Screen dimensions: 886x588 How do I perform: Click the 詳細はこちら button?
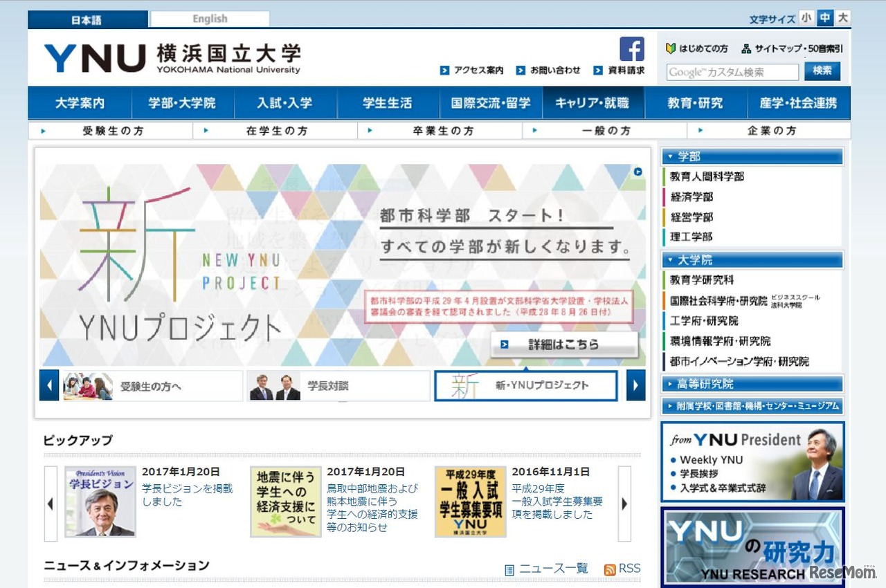(563, 344)
